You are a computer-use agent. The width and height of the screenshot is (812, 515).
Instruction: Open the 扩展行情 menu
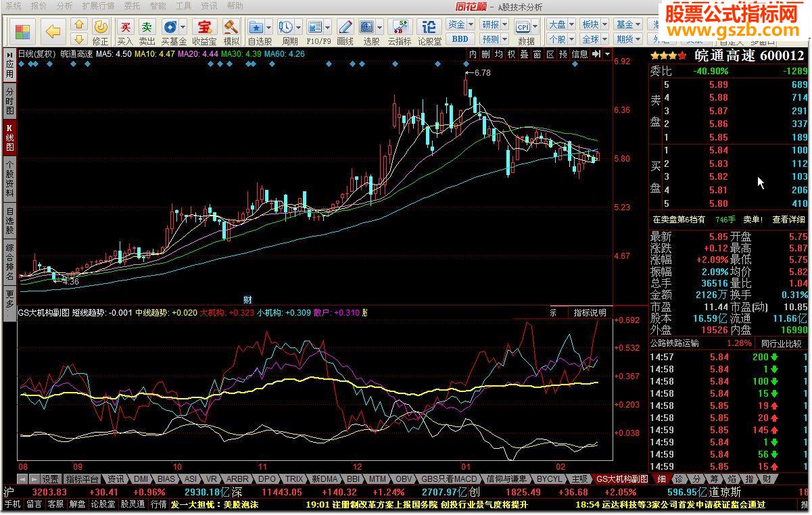pyautogui.click(x=99, y=6)
